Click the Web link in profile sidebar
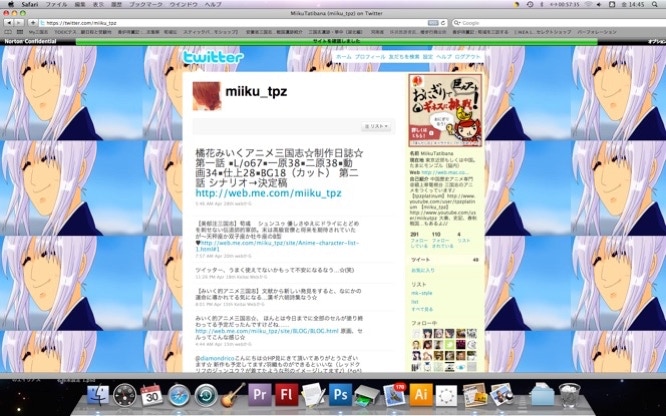 pos(445,173)
